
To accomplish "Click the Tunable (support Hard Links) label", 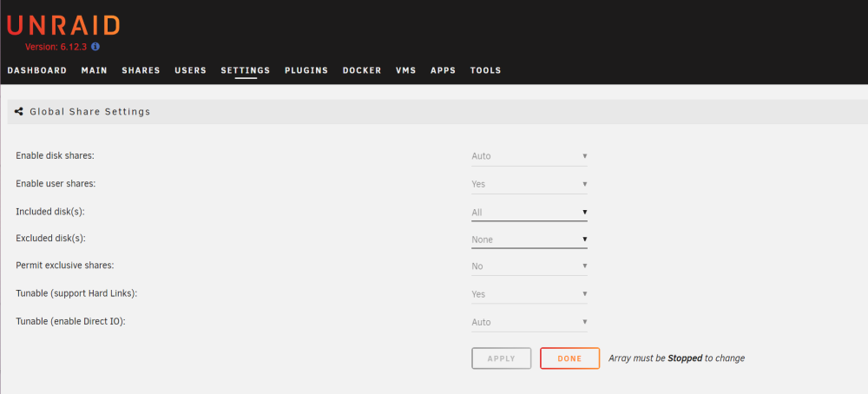I will (x=76, y=293).
